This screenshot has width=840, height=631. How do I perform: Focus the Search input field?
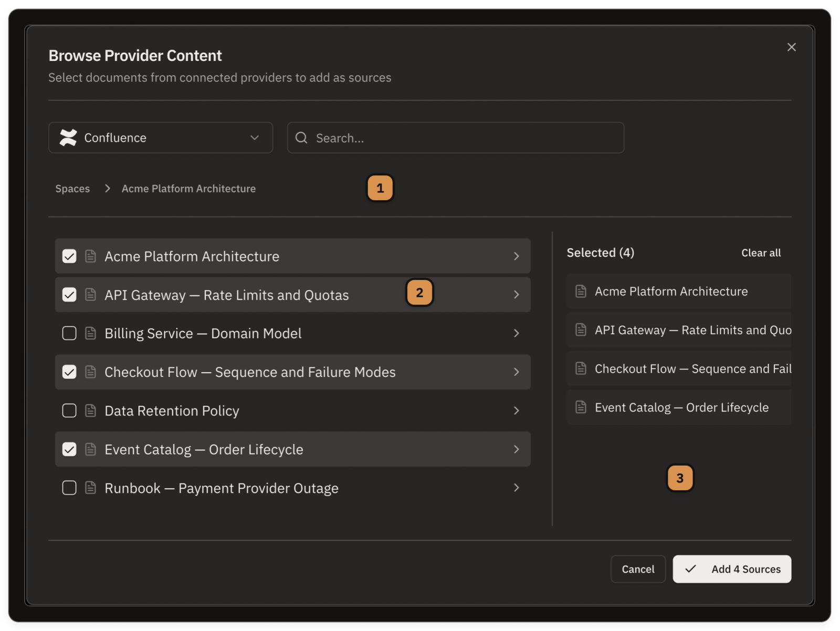coord(456,138)
